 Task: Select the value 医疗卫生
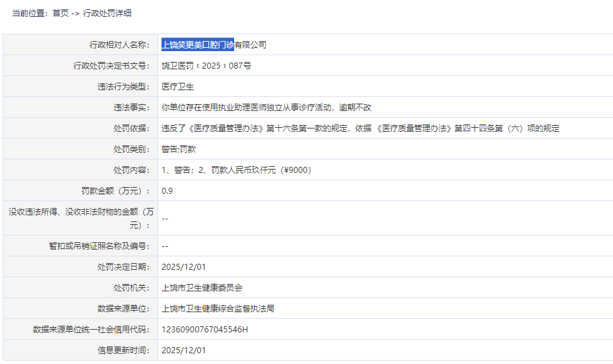click(178, 86)
